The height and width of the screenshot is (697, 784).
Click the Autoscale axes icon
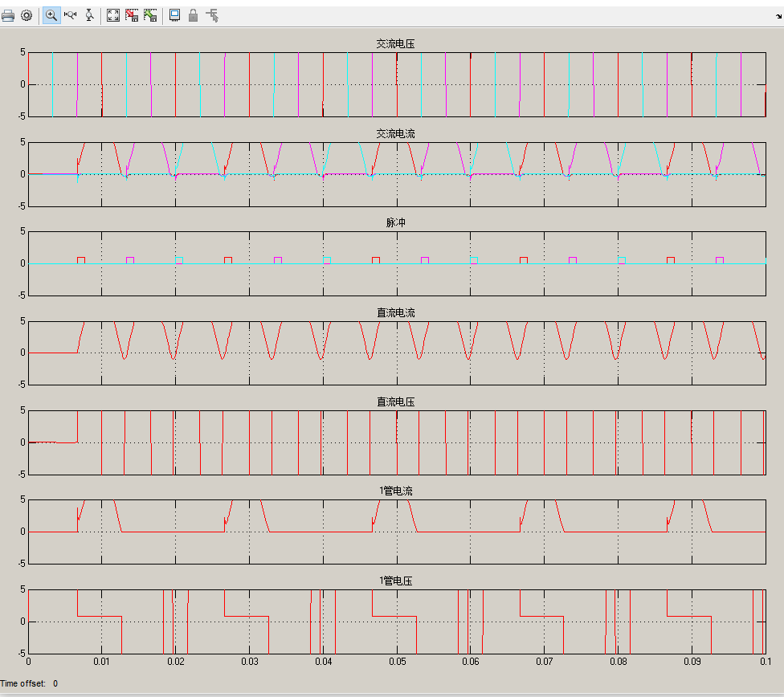click(x=113, y=15)
